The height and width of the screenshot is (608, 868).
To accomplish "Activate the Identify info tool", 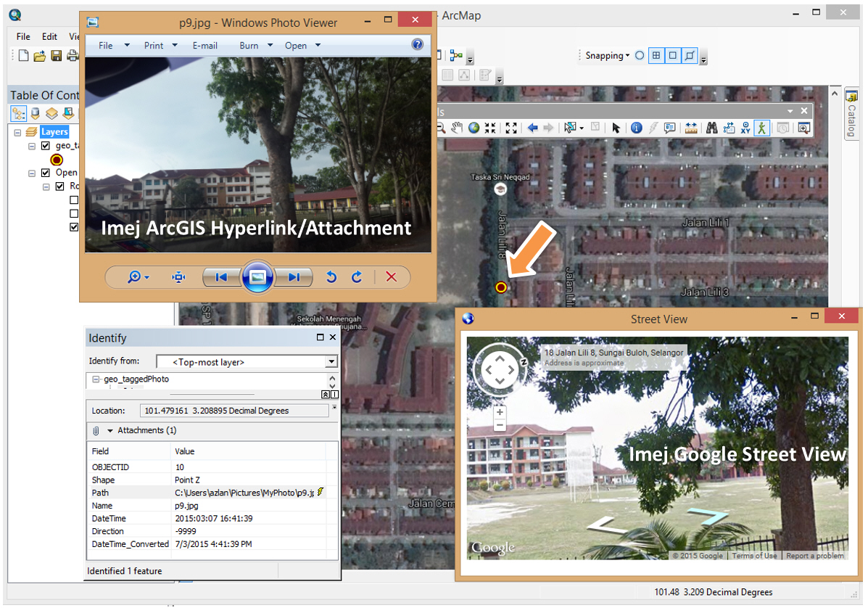I will coord(637,128).
